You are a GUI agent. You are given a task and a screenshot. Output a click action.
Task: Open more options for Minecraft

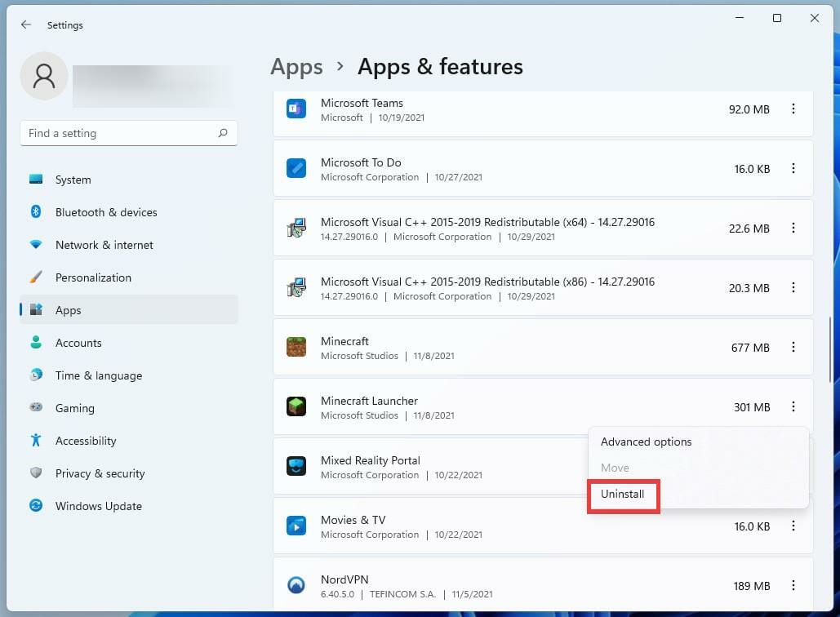[x=793, y=347]
